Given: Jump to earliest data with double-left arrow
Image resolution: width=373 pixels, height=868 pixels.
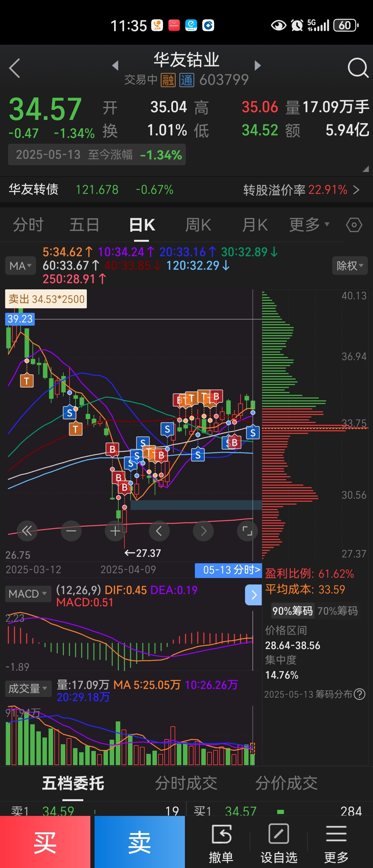Looking at the screenshot, I should [x=27, y=531].
